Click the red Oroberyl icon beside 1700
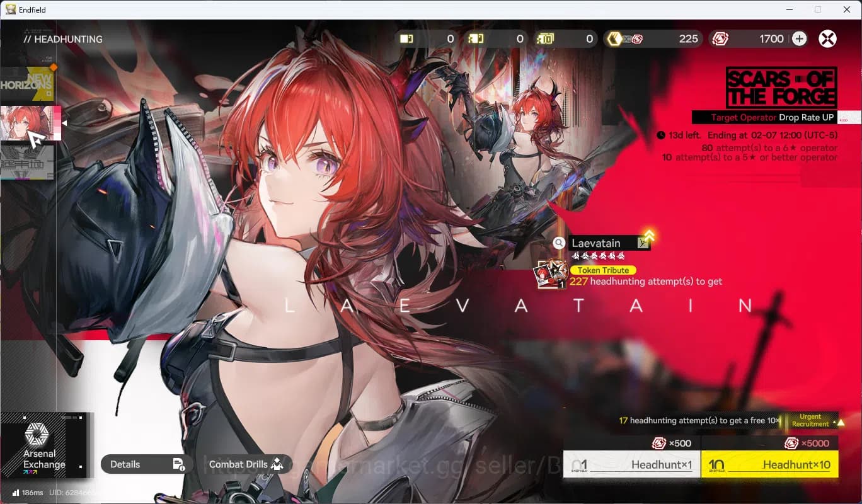Screen dimensions: 862x504 coord(720,39)
